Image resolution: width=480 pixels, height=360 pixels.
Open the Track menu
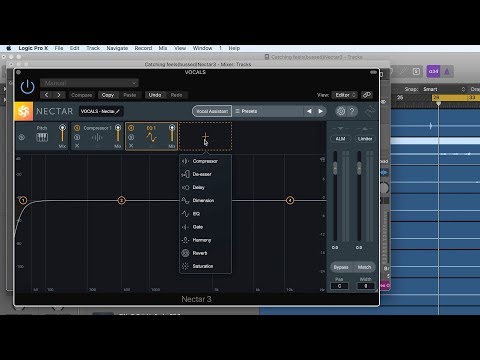coord(93,48)
